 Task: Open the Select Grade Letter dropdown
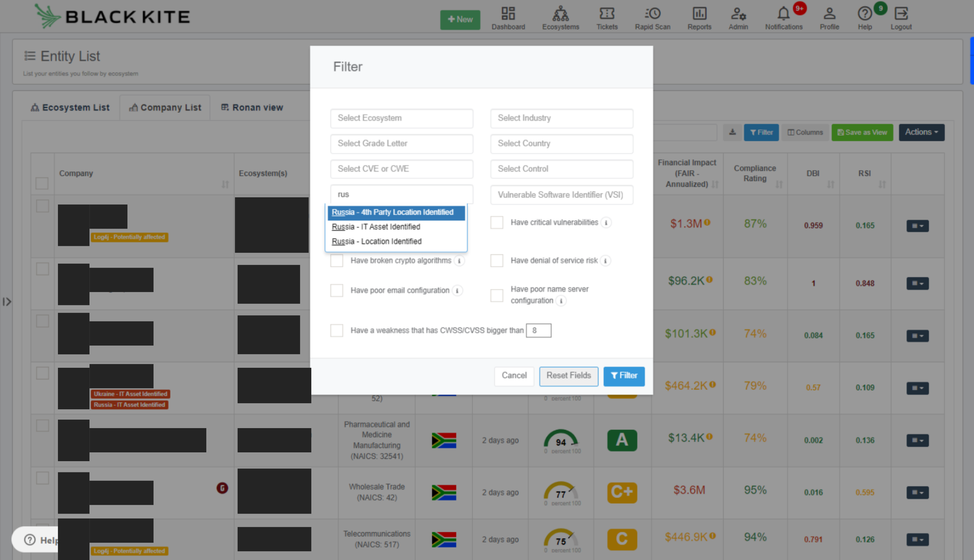click(x=402, y=144)
